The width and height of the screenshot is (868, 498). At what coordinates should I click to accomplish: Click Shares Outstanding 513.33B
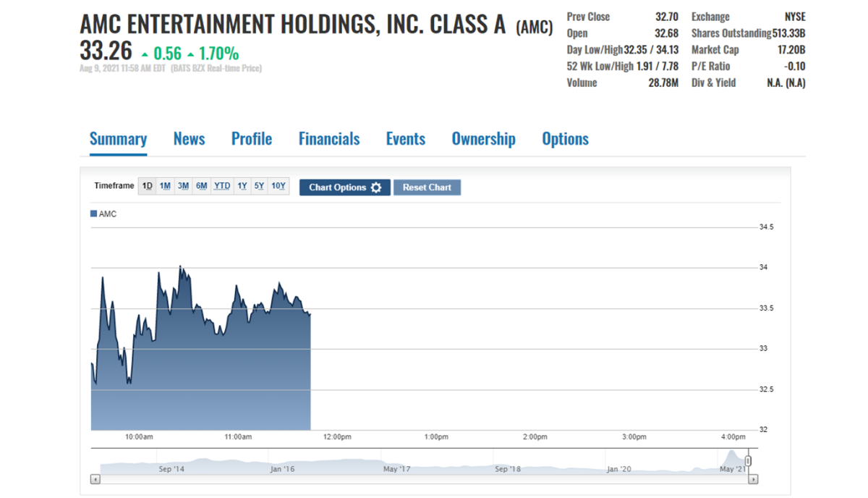pyautogui.click(x=788, y=33)
